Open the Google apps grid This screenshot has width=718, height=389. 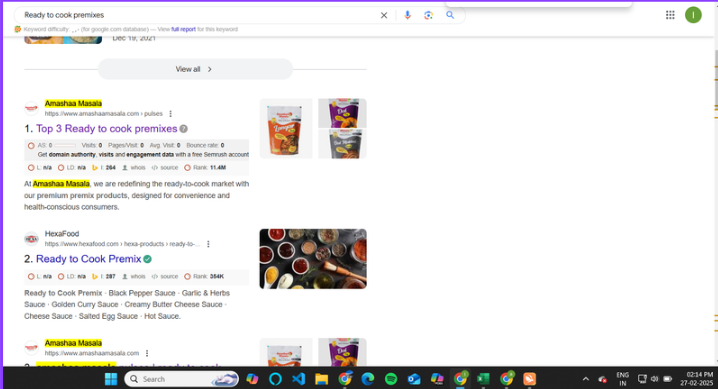(x=670, y=15)
